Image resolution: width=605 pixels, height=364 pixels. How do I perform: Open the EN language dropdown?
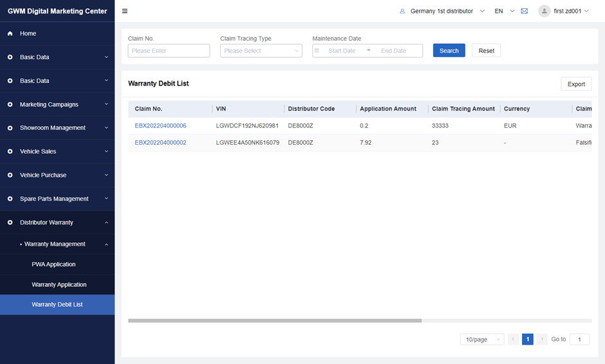click(505, 11)
